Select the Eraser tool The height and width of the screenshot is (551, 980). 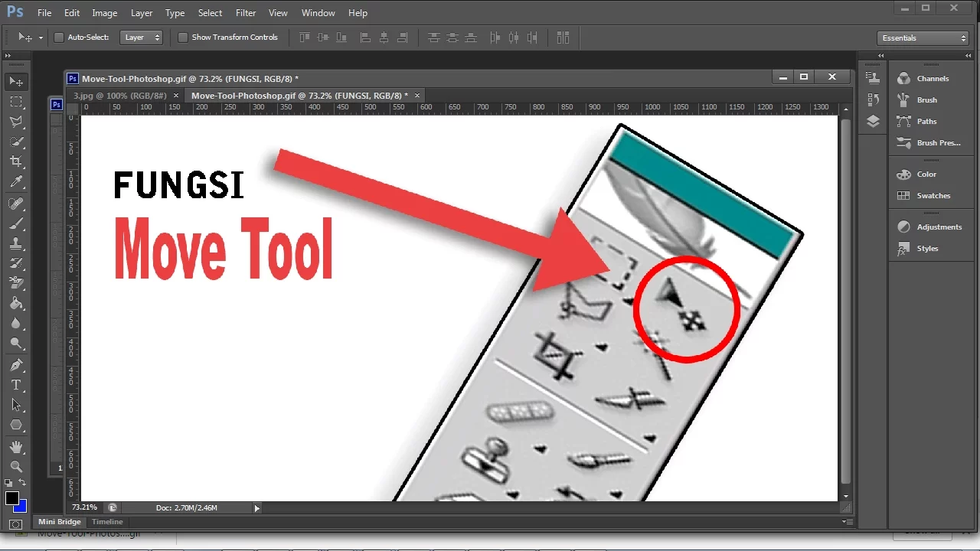click(x=16, y=283)
